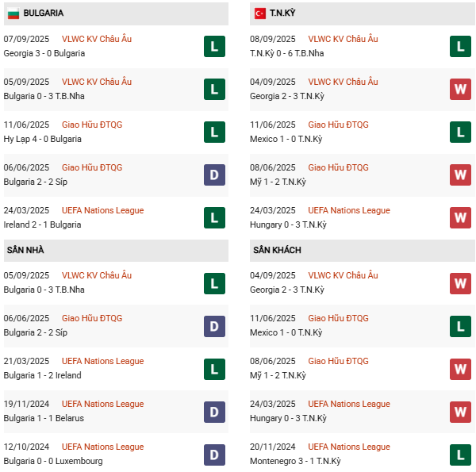Click the Bulgaria flag icon
The width and height of the screenshot is (476, 472).
click(x=13, y=13)
